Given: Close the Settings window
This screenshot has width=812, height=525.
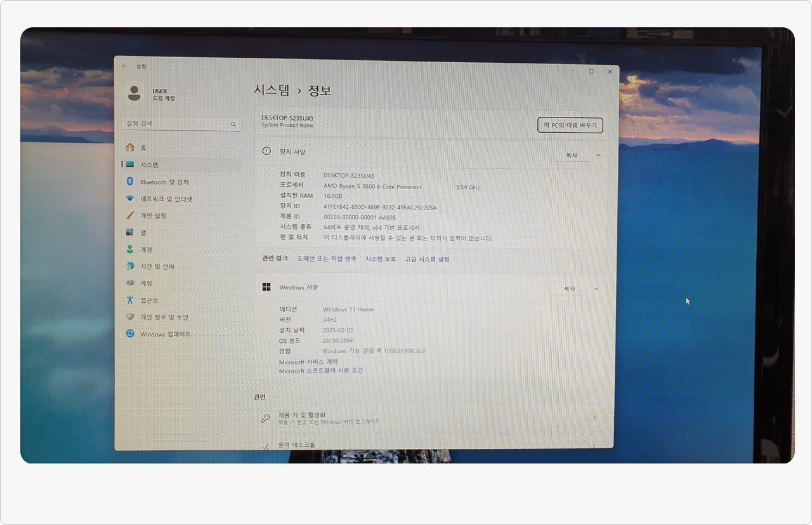Looking at the screenshot, I should [610, 72].
